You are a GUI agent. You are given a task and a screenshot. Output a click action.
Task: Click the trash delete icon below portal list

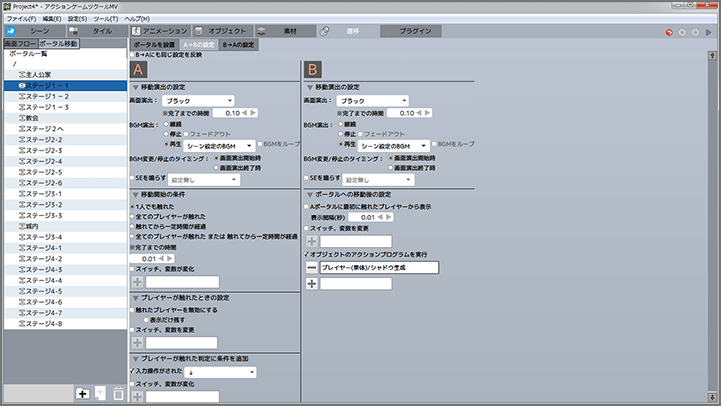pyautogui.click(x=119, y=394)
